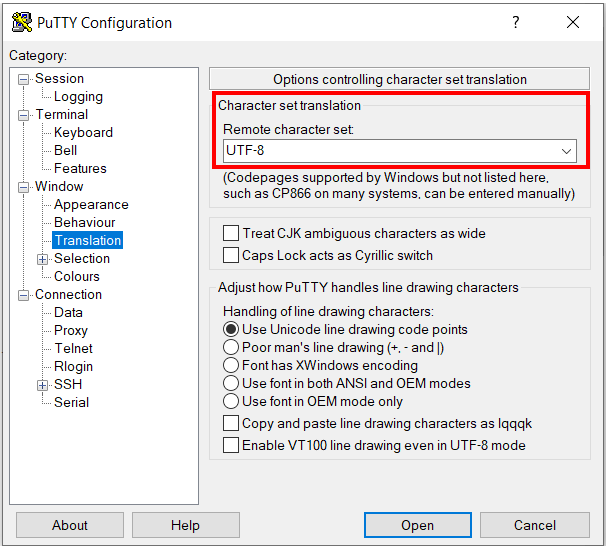Image resolution: width=606 pixels, height=547 pixels.
Task: Expand the Selection tree node
Action: (x=43, y=259)
